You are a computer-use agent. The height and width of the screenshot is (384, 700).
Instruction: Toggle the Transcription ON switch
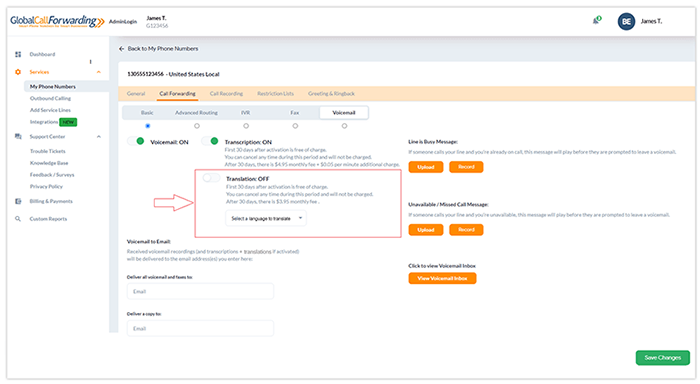[210, 141]
